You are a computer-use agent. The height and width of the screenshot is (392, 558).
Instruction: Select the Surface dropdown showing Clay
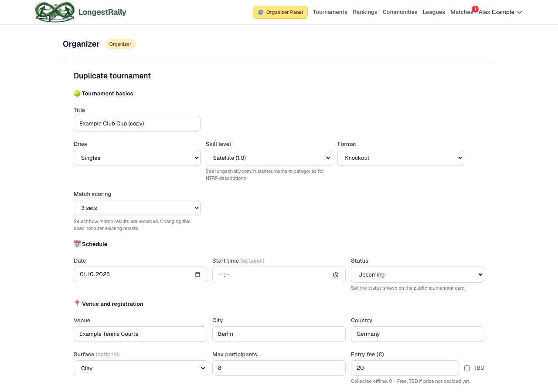[140, 368]
